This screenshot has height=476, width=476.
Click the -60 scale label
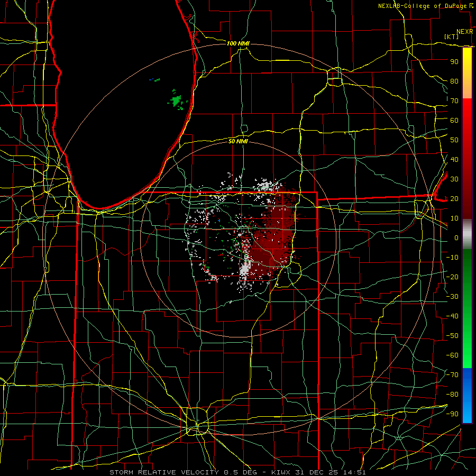452,355
